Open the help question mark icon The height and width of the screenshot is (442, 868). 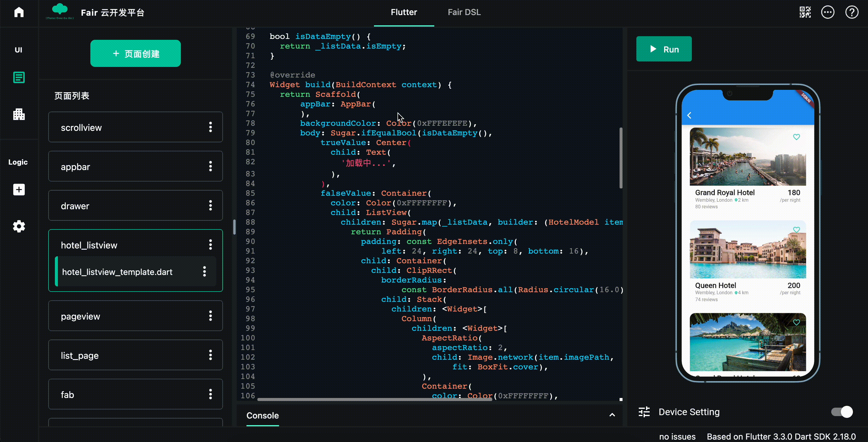point(851,12)
